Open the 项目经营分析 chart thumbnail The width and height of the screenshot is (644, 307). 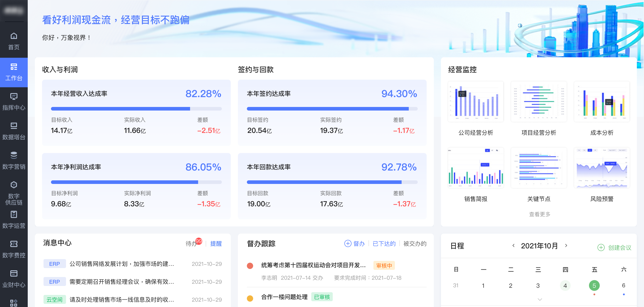coord(539,102)
